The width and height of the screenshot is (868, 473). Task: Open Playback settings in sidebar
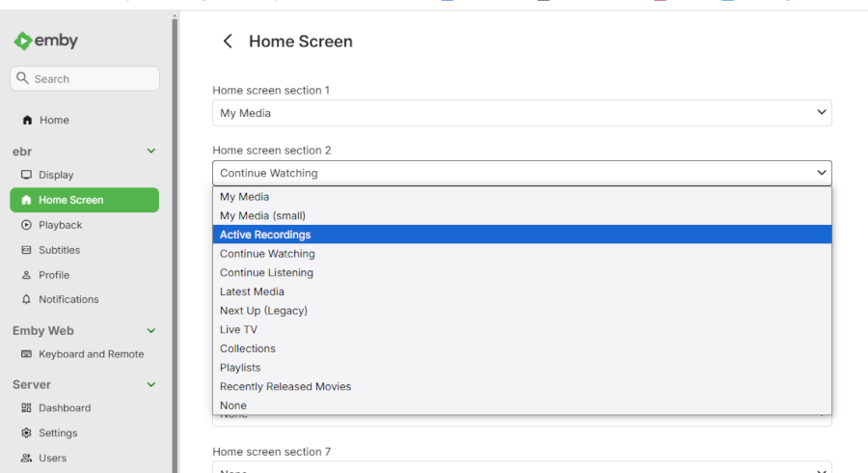click(60, 225)
